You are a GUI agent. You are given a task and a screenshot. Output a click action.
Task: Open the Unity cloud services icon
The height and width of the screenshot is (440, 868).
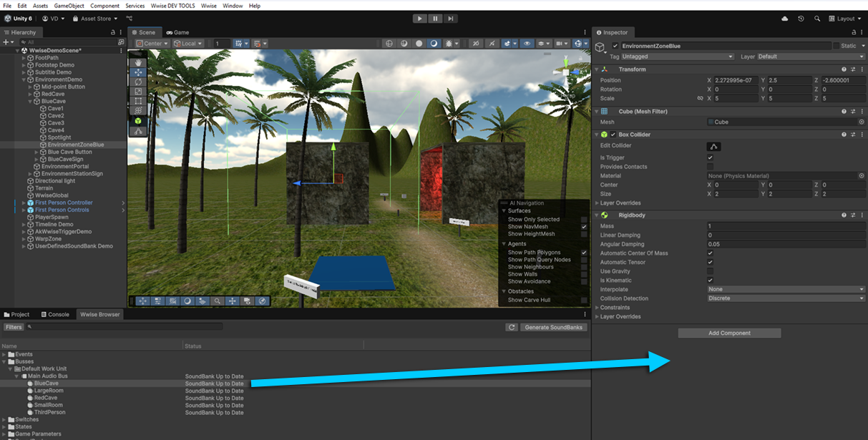click(x=785, y=19)
